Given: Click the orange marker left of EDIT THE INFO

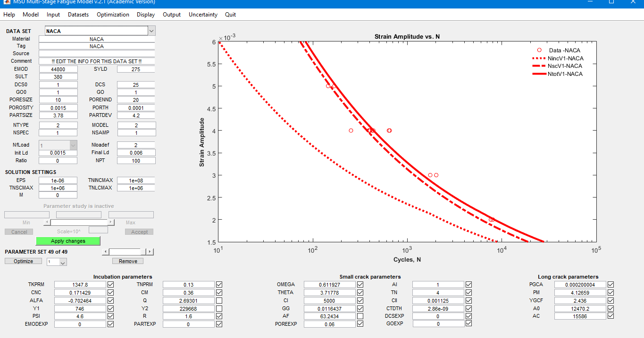Looking at the screenshot, I should pyautogui.click(x=53, y=61).
